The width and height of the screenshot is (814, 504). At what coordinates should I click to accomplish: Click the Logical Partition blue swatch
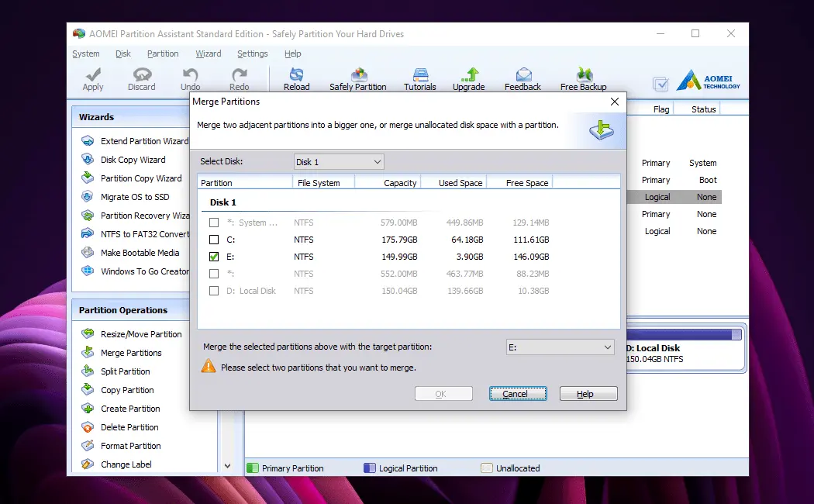[370, 468]
